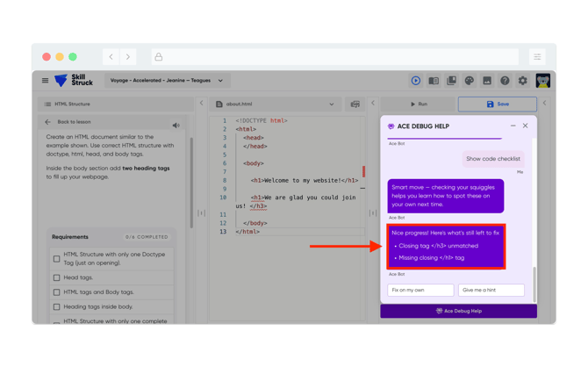Screen dimensions: 588x367
Task: Open the image gallery icon in header
Action: 487,81
